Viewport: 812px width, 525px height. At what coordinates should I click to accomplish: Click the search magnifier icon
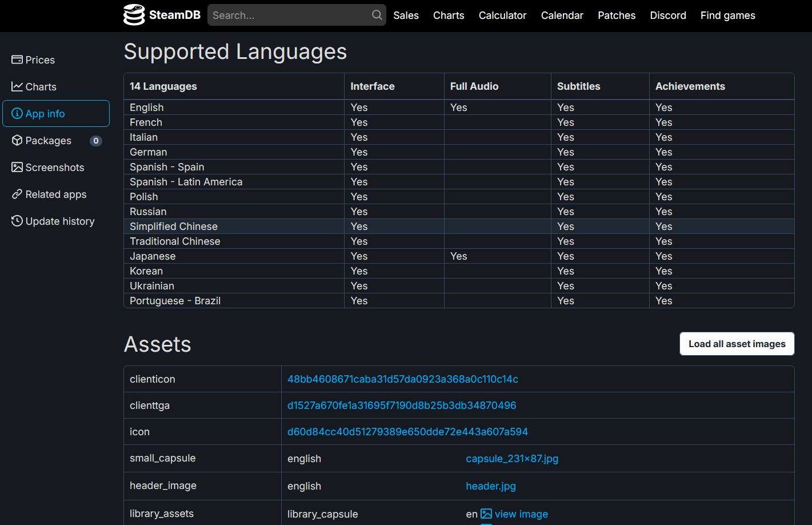377,15
